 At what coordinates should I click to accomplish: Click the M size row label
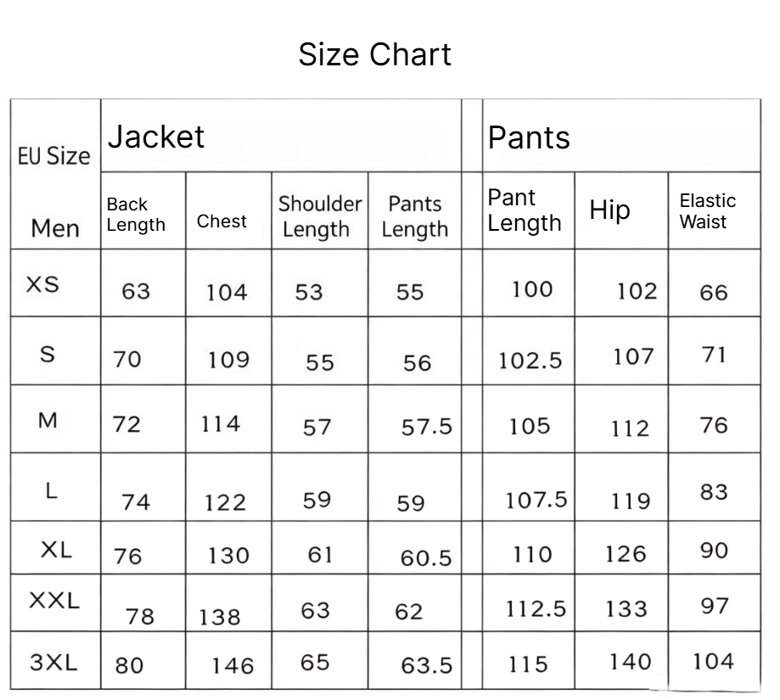click(x=48, y=421)
